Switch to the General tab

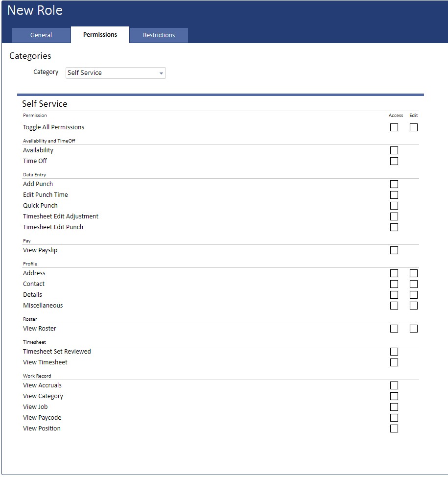point(41,35)
